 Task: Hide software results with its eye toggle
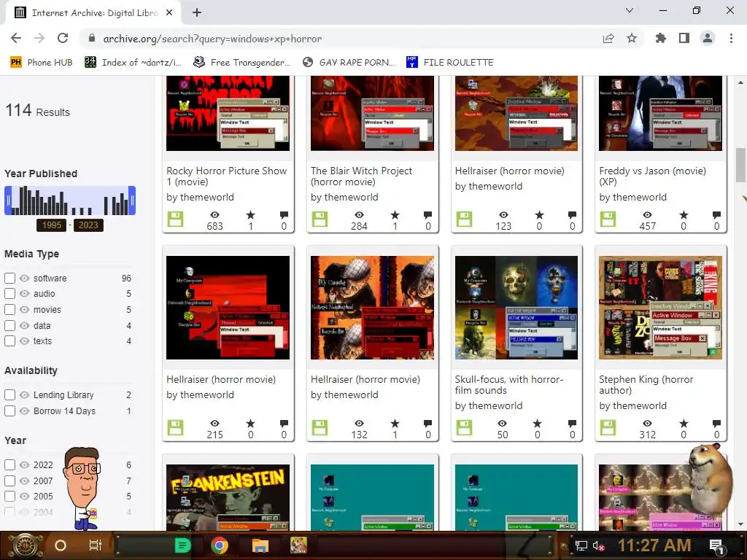click(x=24, y=278)
